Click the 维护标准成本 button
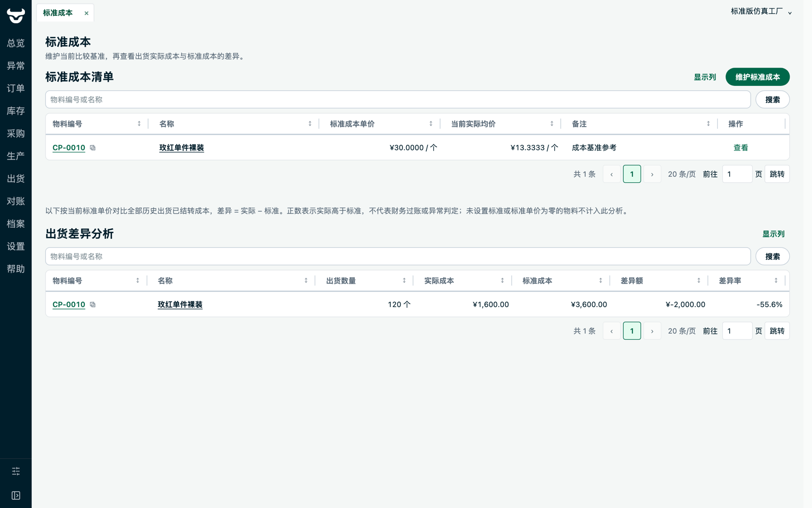The width and height of the screenshot is (812, 508). (757, 77)
